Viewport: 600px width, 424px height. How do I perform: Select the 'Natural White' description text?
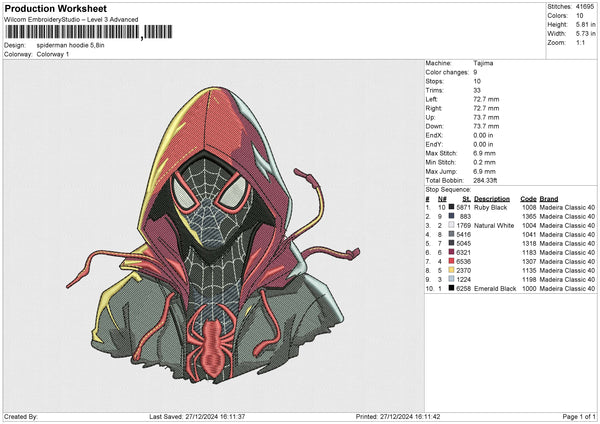(494, 225)
